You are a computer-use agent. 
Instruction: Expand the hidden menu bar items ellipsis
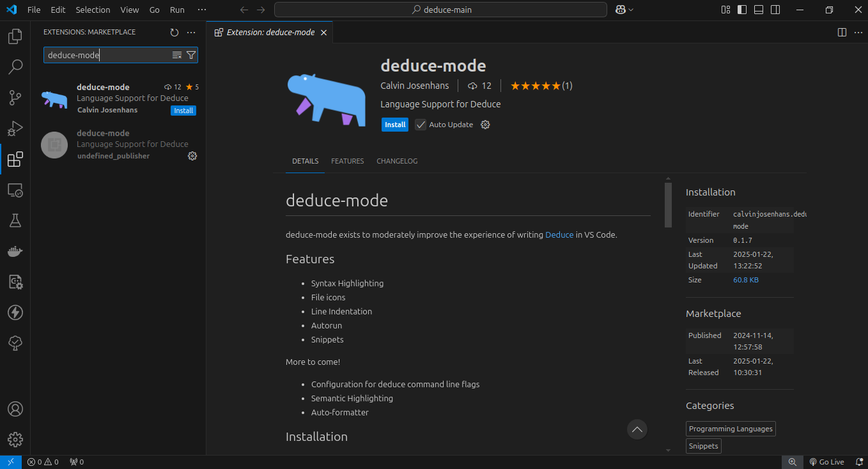(x=202, y=10)
